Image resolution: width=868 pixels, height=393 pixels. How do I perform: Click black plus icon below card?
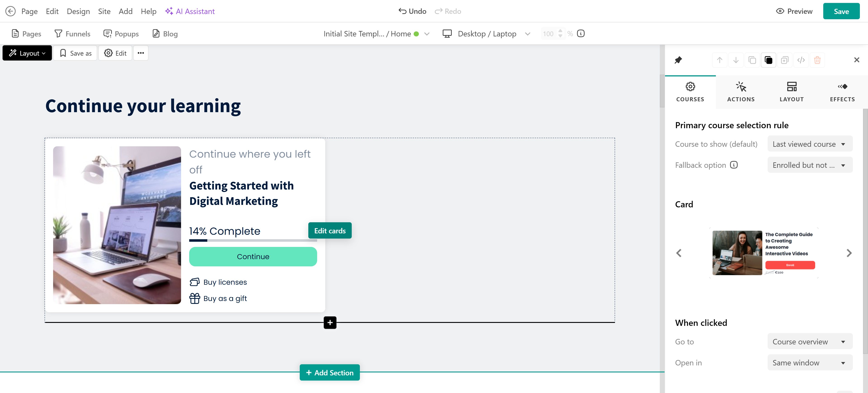(x=330, y=322)
